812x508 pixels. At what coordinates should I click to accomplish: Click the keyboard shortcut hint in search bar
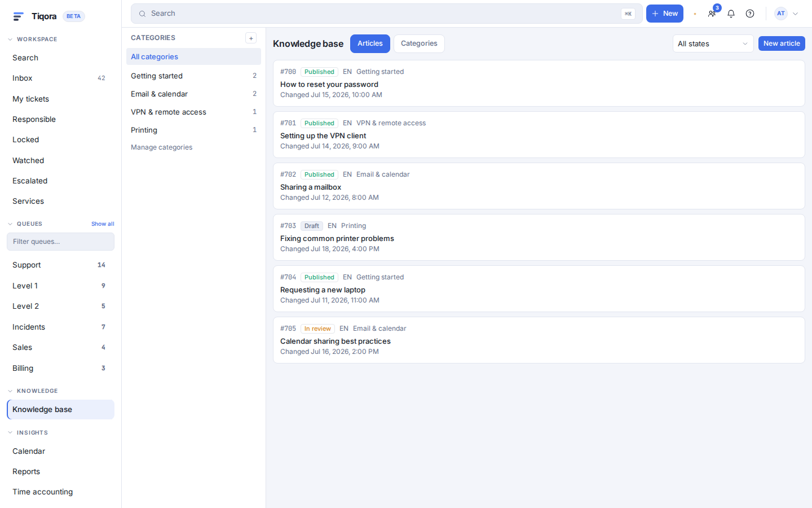tap(628, 14)
